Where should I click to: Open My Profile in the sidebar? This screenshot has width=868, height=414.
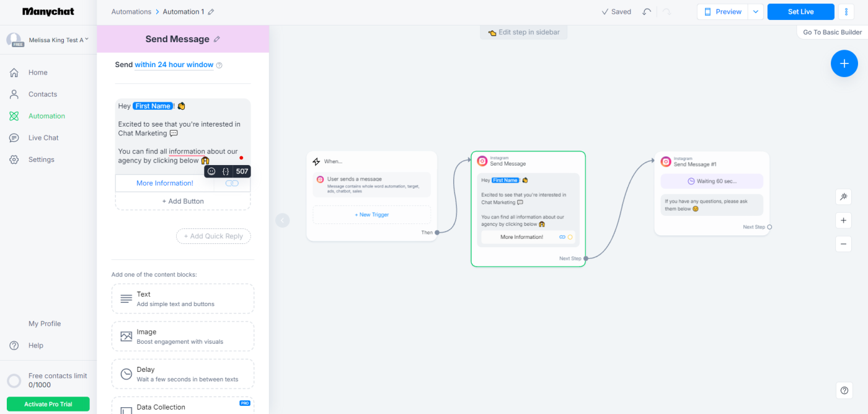45,323
